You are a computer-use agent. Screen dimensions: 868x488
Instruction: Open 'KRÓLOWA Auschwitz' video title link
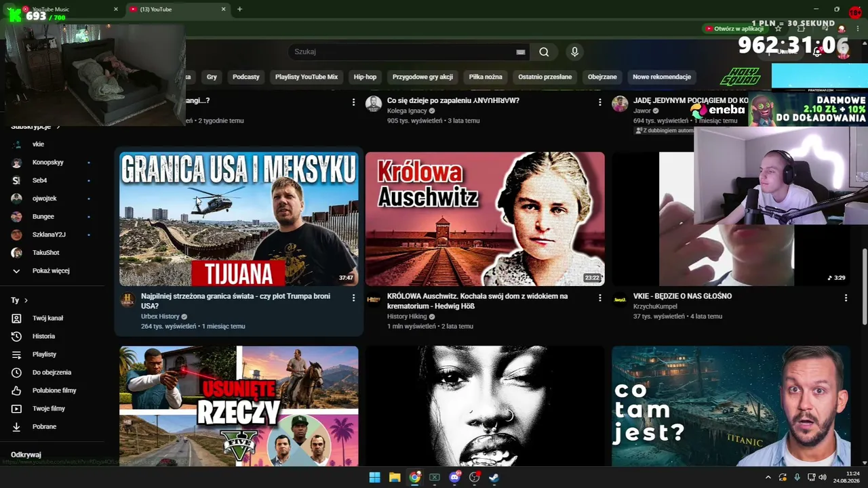coord(477,301)
